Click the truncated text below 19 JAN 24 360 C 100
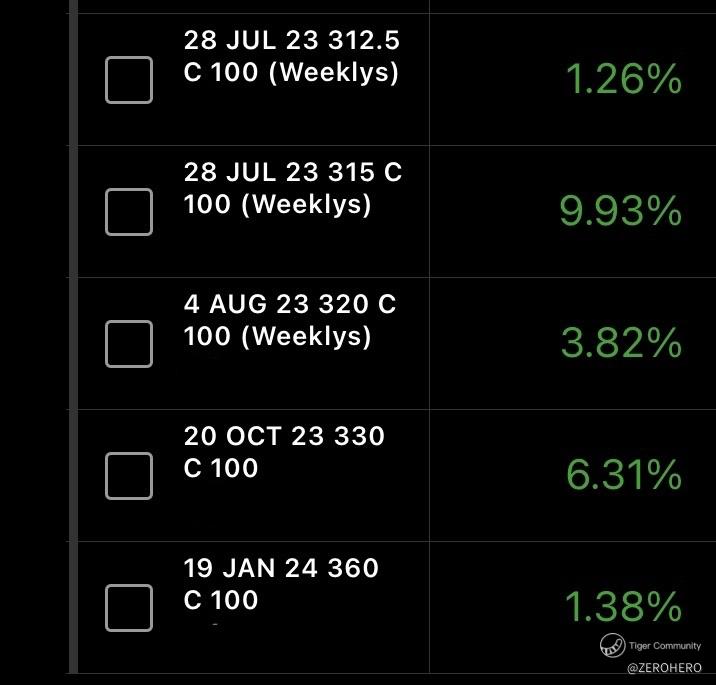The image size is (716, 685). pyautogui.click(x=215, y=626)
